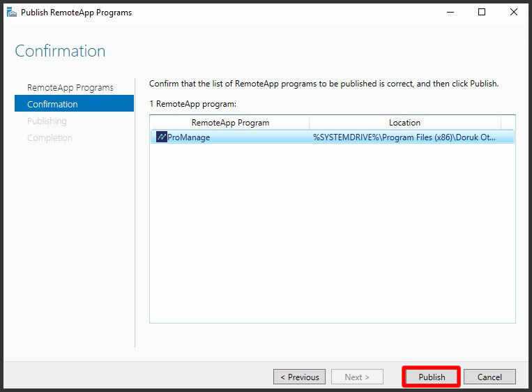Select the Confirmation step in sidebar
532x392 pixels.
[x=74, y=103]
